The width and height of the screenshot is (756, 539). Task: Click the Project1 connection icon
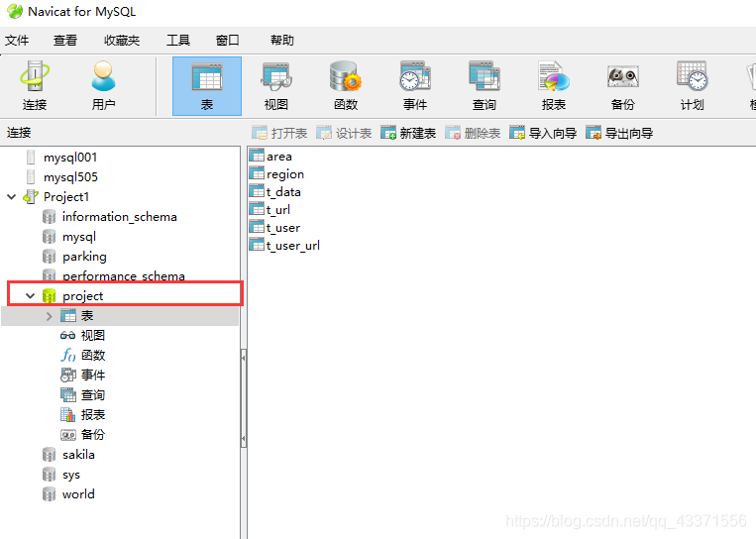pos(31,197)
